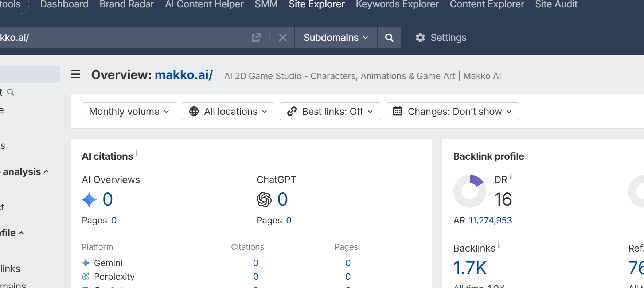The height and width of the screenshot is (288, 644).
Task: Click the ChatGPT logo icon
Action: pos(264,199)
